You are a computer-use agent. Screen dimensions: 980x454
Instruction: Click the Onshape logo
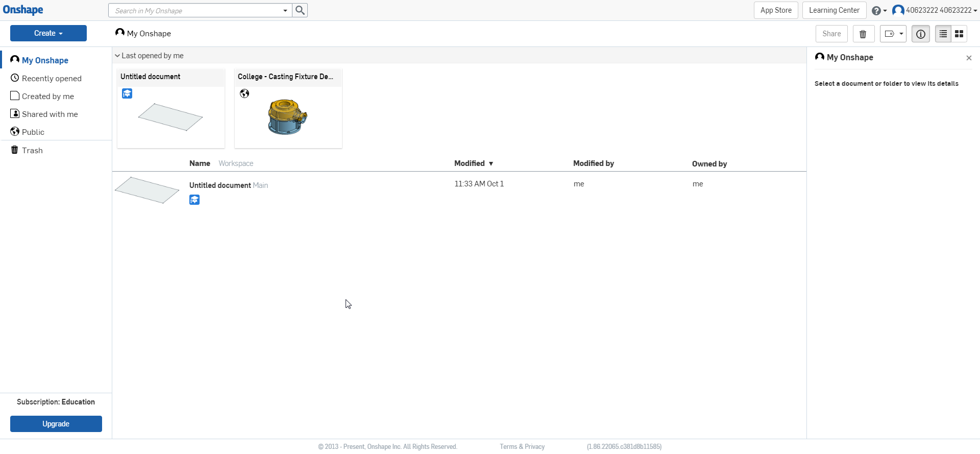click(23, 10)
